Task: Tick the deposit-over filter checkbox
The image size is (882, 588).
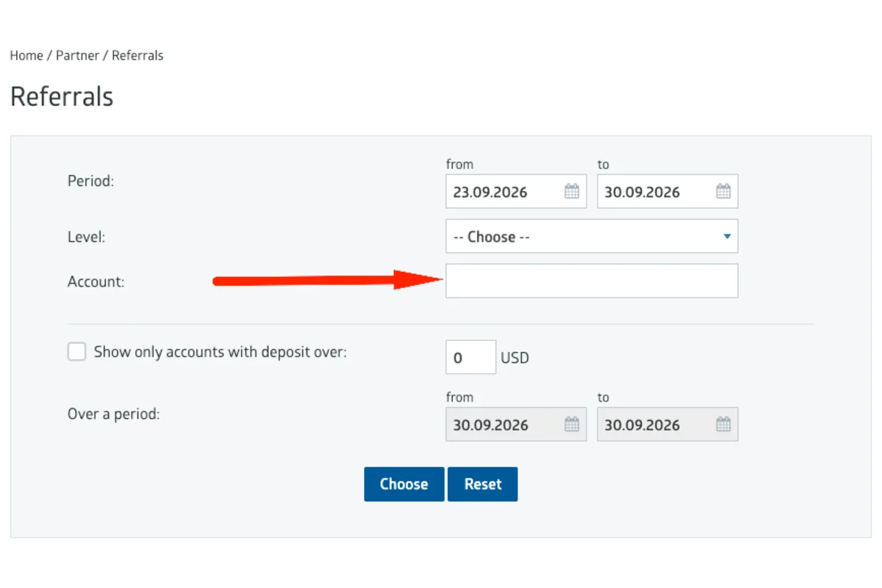Action: [x=77, y=351]
